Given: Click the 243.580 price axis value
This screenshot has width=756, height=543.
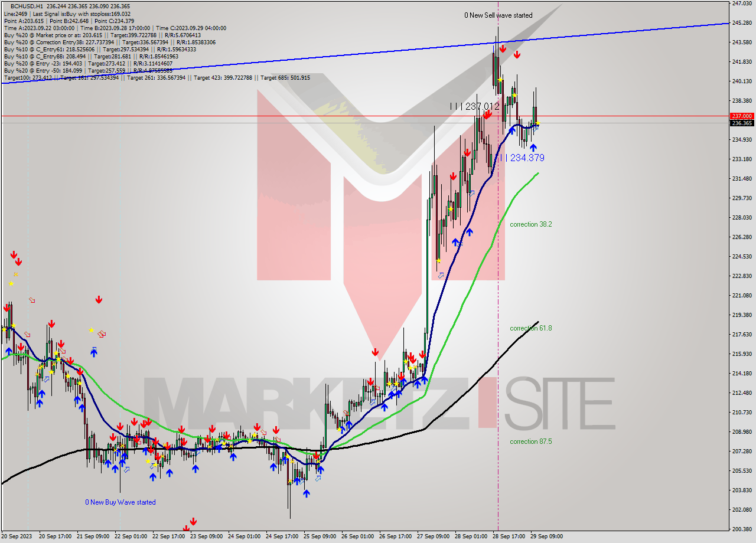Looking at the screenshot, I should (741, 42).
